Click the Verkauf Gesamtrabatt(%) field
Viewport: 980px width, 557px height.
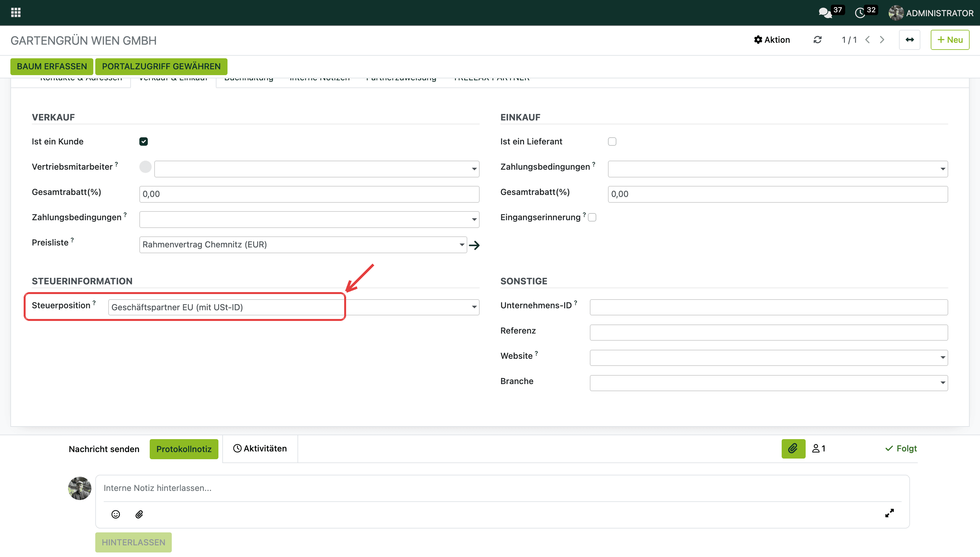coord(309,194)
